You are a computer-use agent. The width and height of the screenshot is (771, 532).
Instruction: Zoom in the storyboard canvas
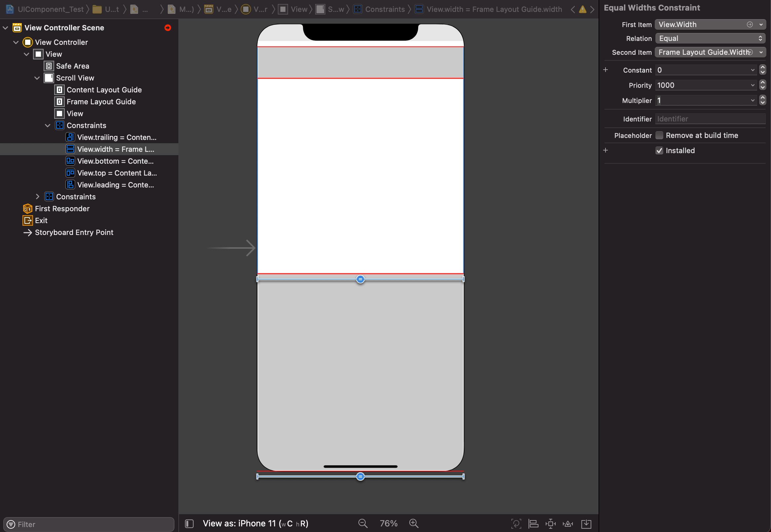pos(414,523)
